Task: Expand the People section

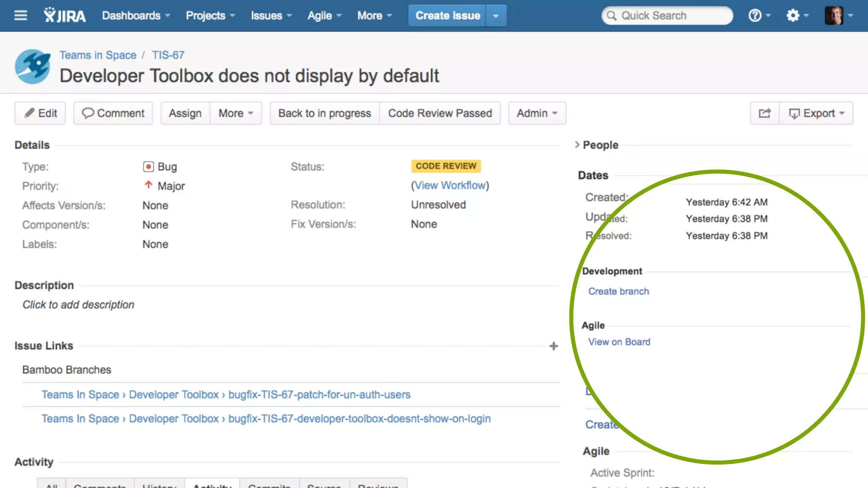Action: (577, 145)
